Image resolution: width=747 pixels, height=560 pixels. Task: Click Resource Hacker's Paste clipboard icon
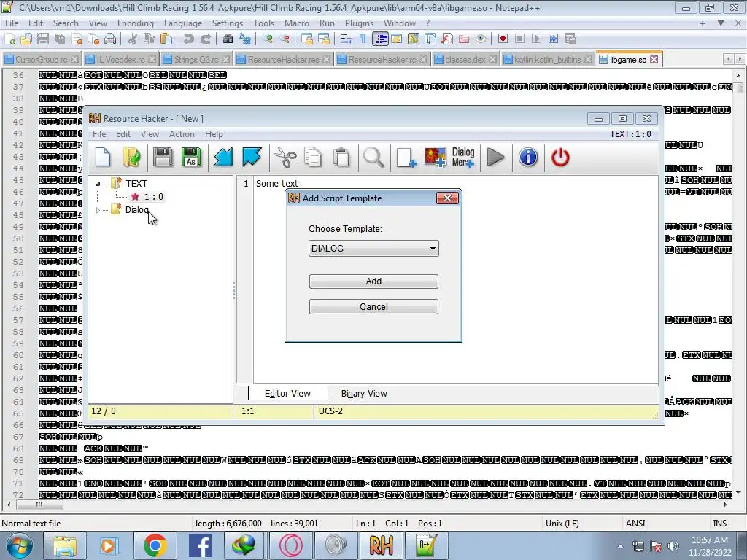pyautogui.click(x=341, y=157)
